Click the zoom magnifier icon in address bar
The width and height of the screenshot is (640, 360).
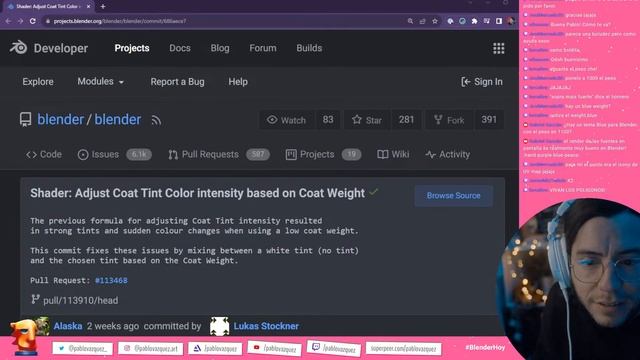coord(410,21)
